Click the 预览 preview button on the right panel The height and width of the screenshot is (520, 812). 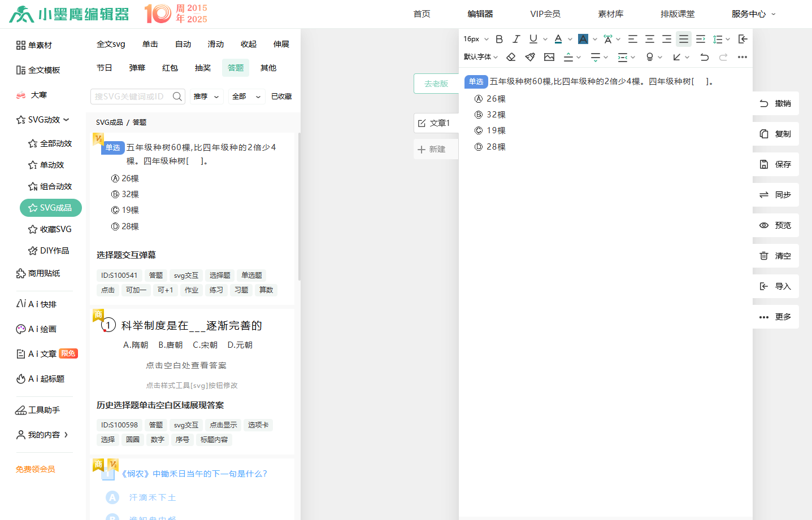775,225
